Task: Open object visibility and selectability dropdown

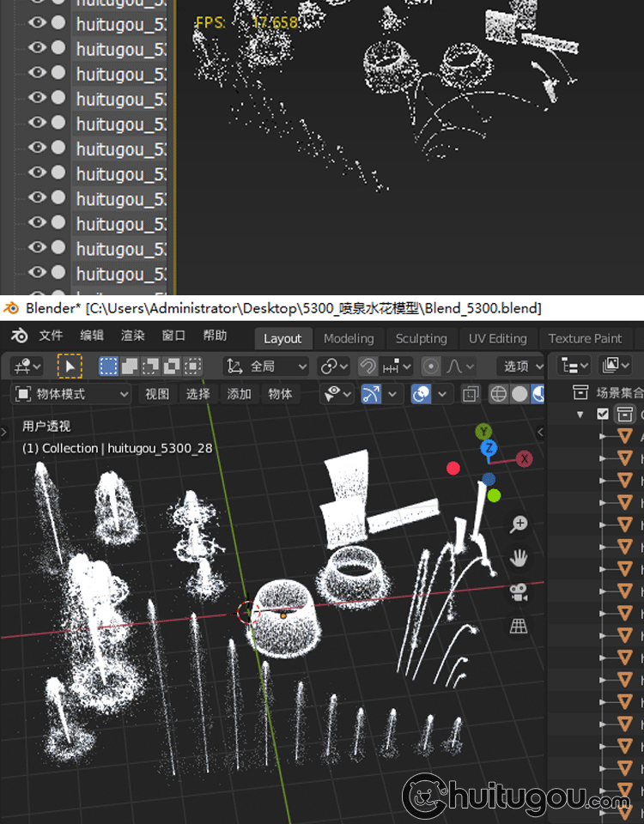Action: pos(336,394)
